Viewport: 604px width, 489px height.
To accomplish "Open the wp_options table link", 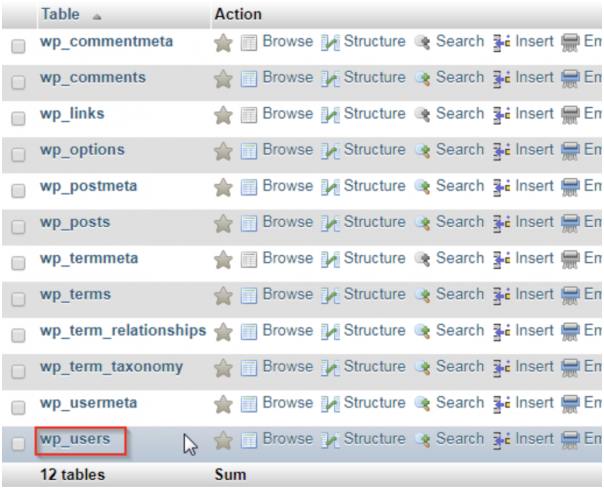I will click(82, 150).
